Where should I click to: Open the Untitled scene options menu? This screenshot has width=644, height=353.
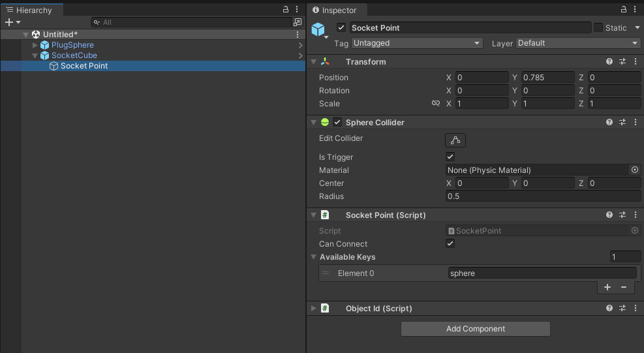tap(298, 35)
